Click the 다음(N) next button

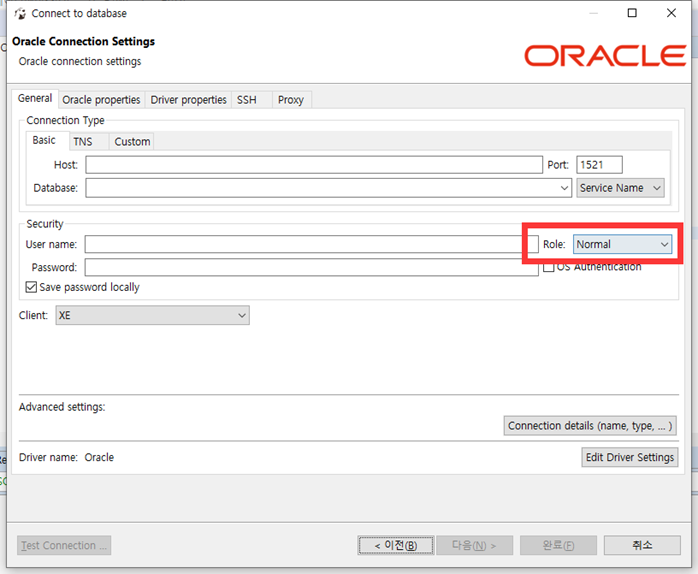pyautogui.click(x=475, y=546)
